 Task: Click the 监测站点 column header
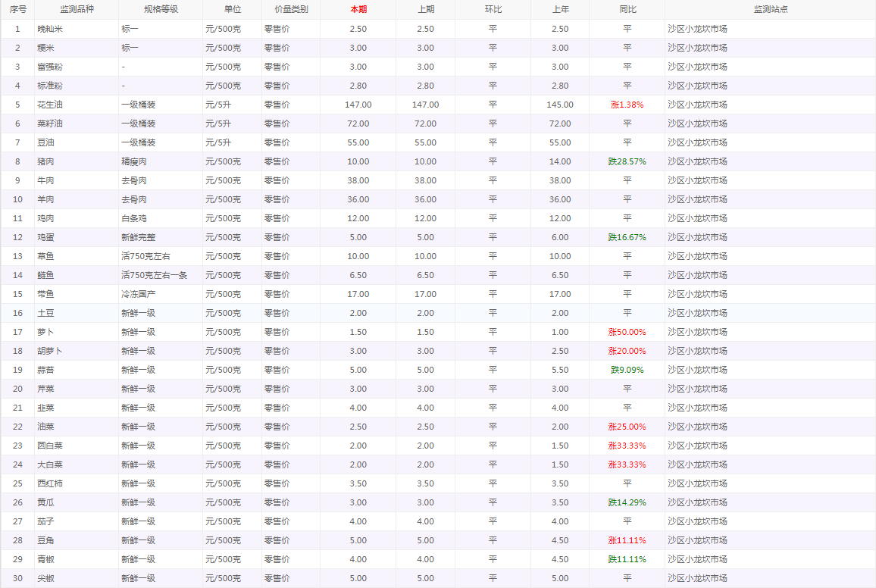[770, 9]
